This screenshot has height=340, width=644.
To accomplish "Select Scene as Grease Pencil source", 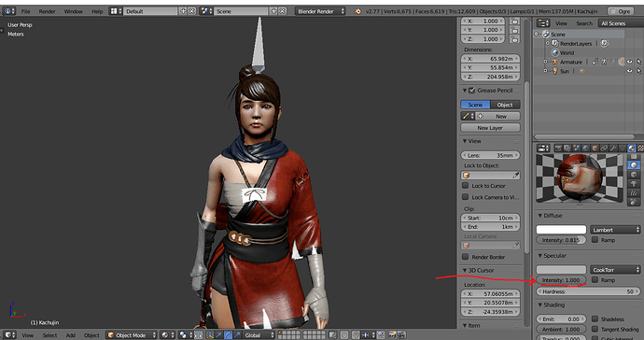I will point(475,105).
